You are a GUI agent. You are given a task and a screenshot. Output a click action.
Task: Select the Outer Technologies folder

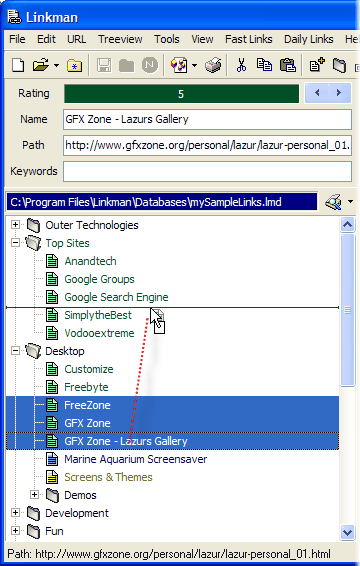92,225
